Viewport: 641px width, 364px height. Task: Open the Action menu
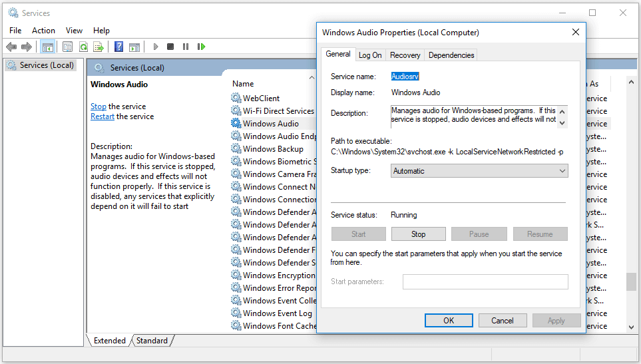pyautogui.click(x=43, y=31)
